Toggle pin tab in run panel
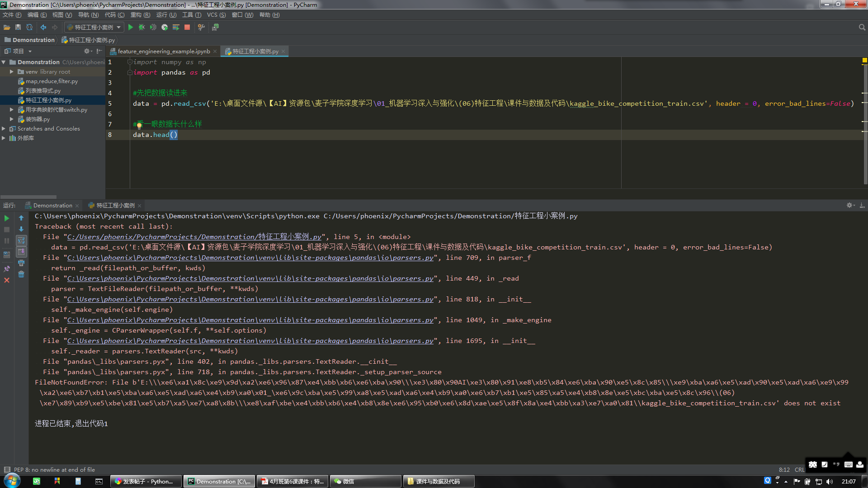The height and width of the screenshot is (488, 868). pos(7,269)
